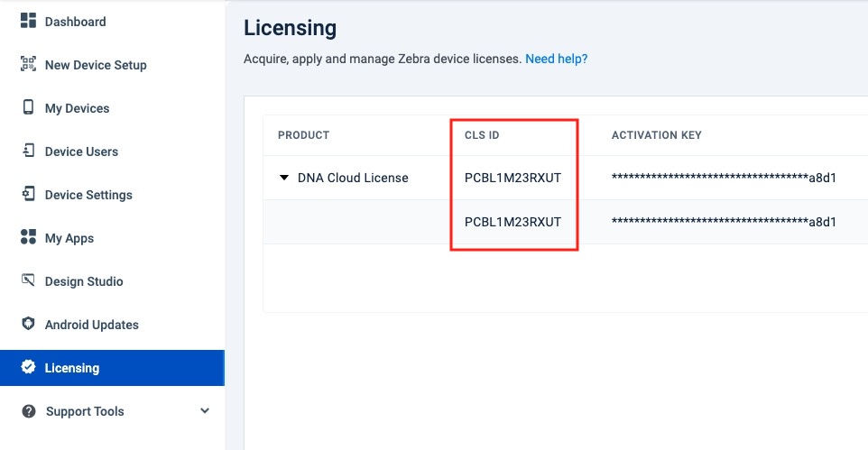The width and height of the screenshot is (868, 450).
Task: Click the Product column header
Action: (x=303, y=135)
